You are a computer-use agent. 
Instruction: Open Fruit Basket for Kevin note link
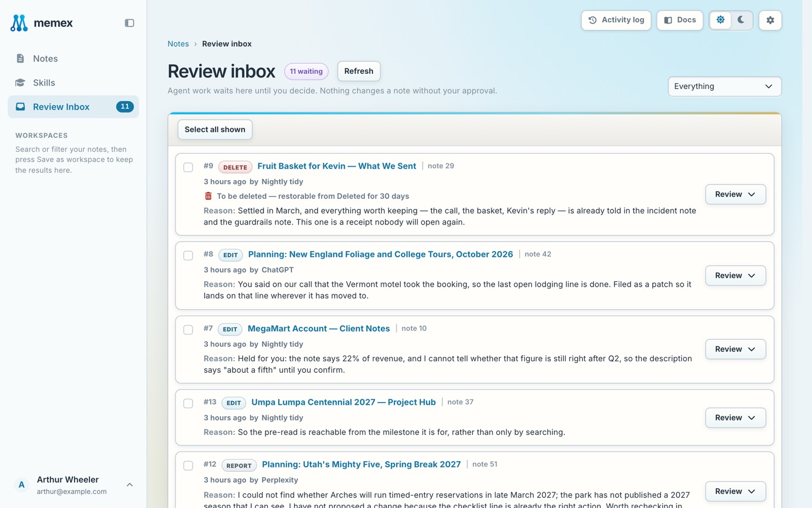pos(337,166)
